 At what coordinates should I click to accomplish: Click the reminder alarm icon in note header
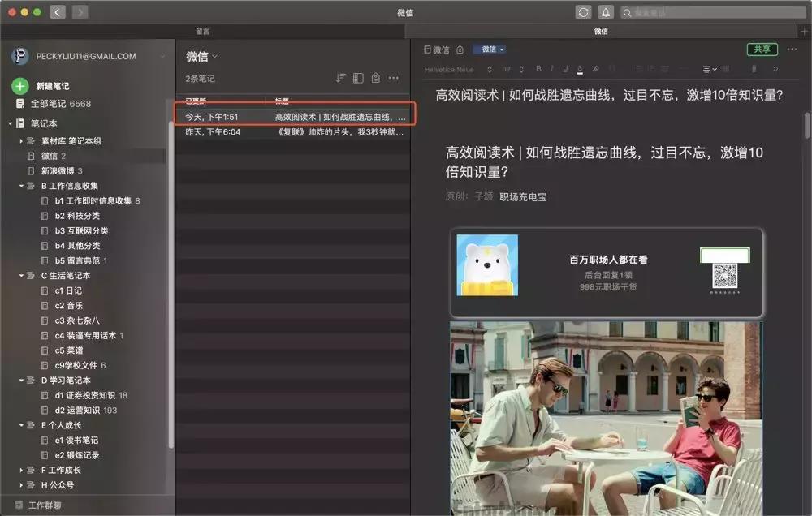point(460,49)
